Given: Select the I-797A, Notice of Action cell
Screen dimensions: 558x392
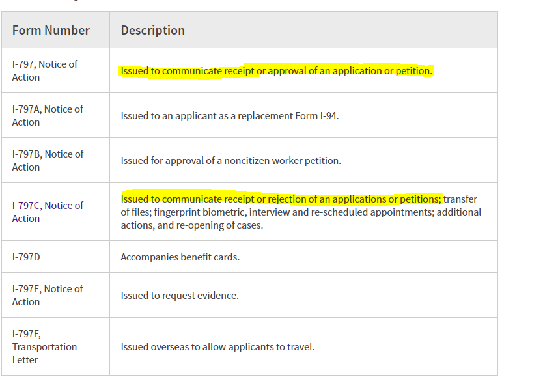Looking at the screenshot, I should click(x=55, y=115).
